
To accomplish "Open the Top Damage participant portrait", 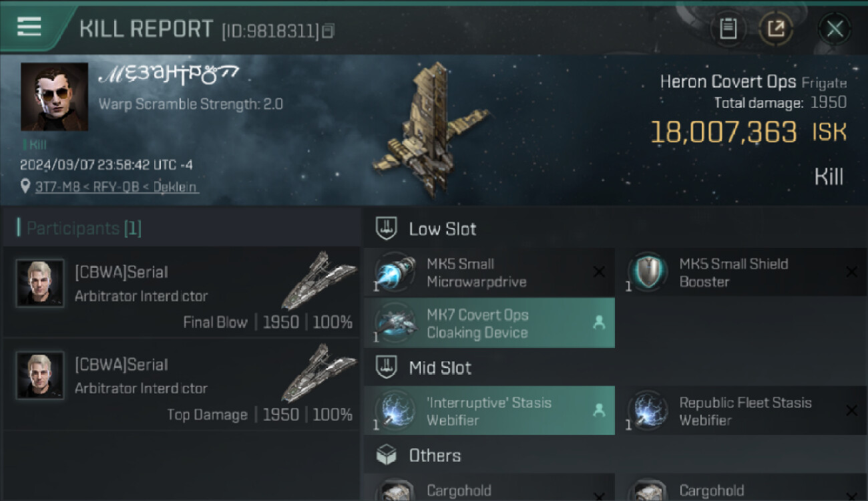I will click(40, 375).
